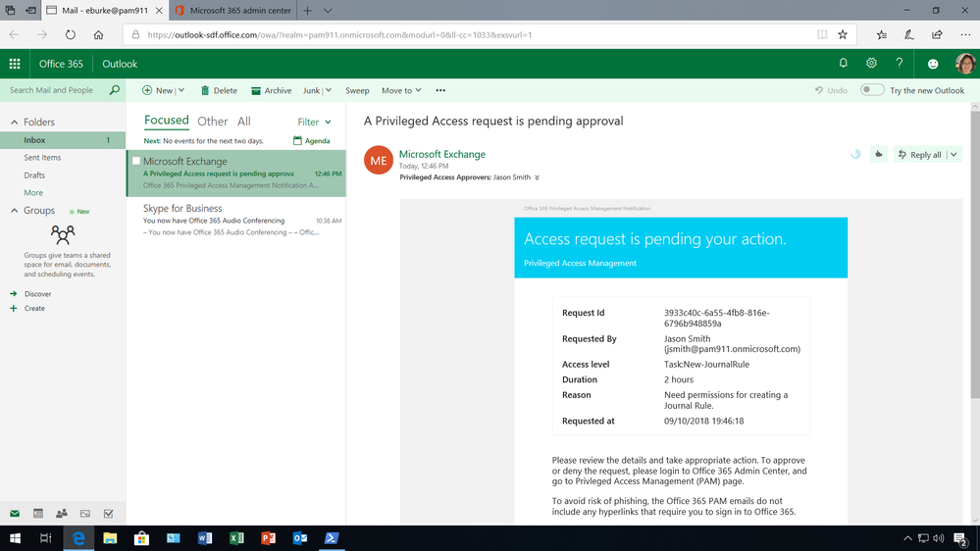The height and width of the screenshot is (551, 980).
Task: Open the Agenda view link
Action: (x=311, y=140)
